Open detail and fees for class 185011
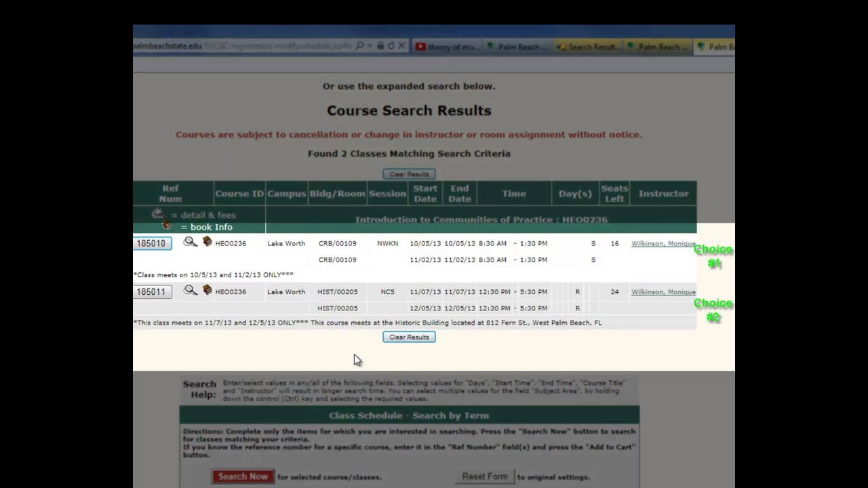The image size is (868, 488). (191, 291)
